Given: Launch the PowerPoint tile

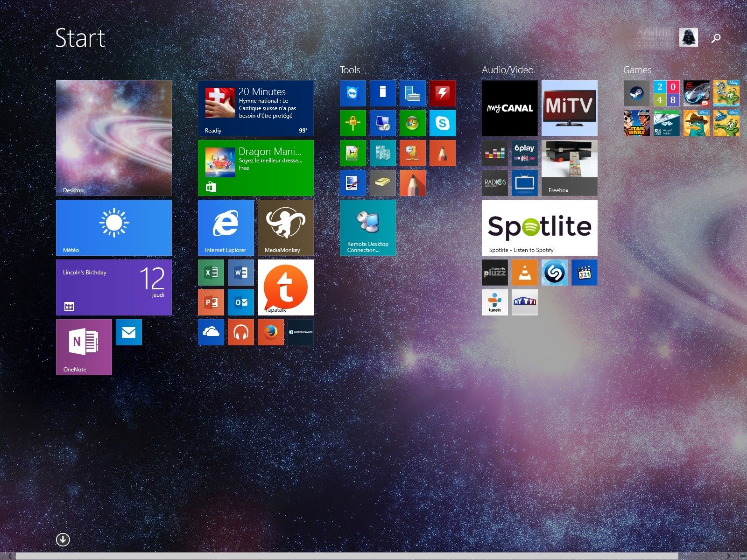Looking at the screenshot, I should [211, 302].
